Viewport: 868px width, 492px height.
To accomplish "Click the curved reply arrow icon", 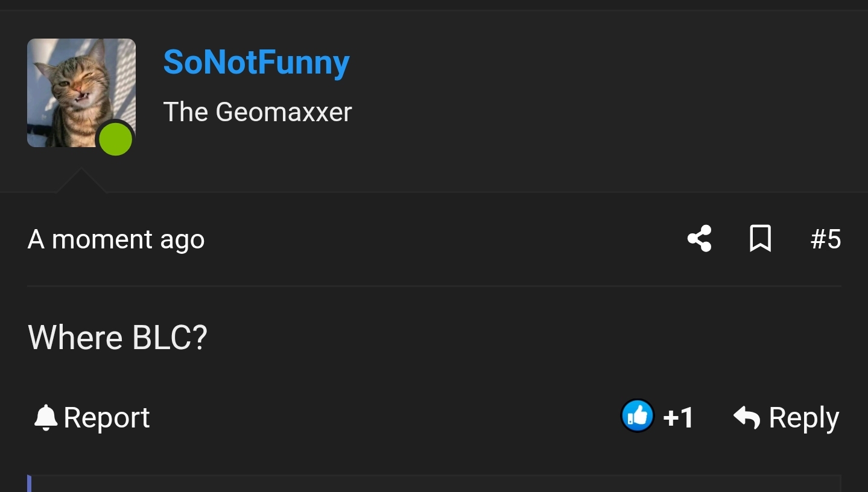I will click(747, 417).
